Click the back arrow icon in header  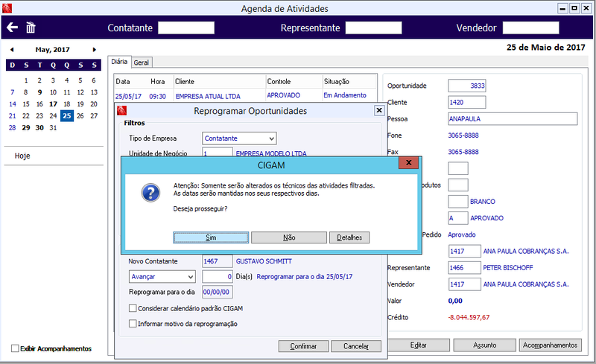click(12, 28)
